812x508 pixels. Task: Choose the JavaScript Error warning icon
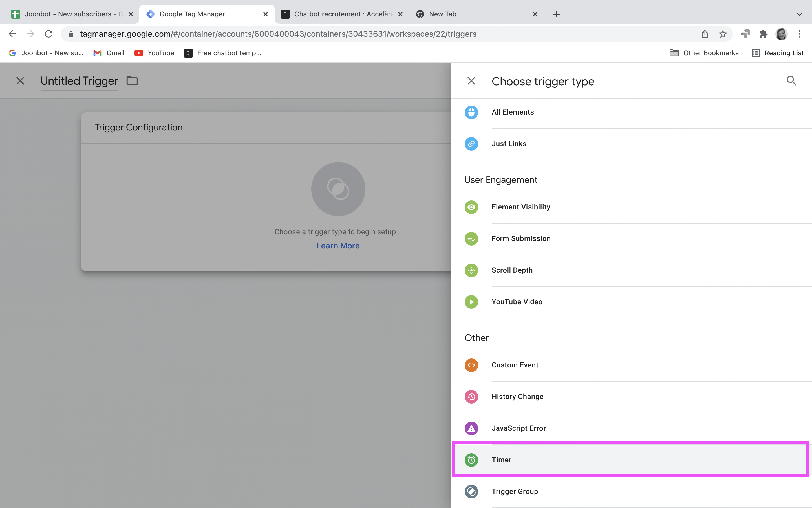(471, 428)
